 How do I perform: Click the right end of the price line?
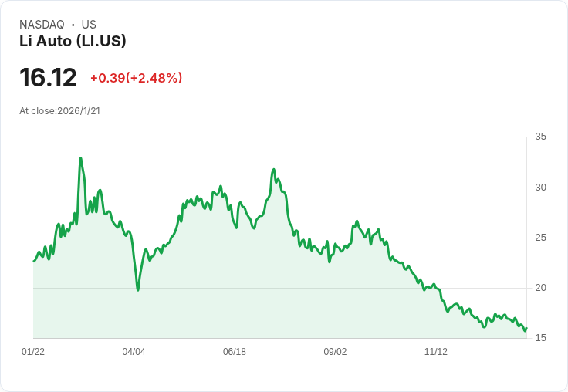526,327
